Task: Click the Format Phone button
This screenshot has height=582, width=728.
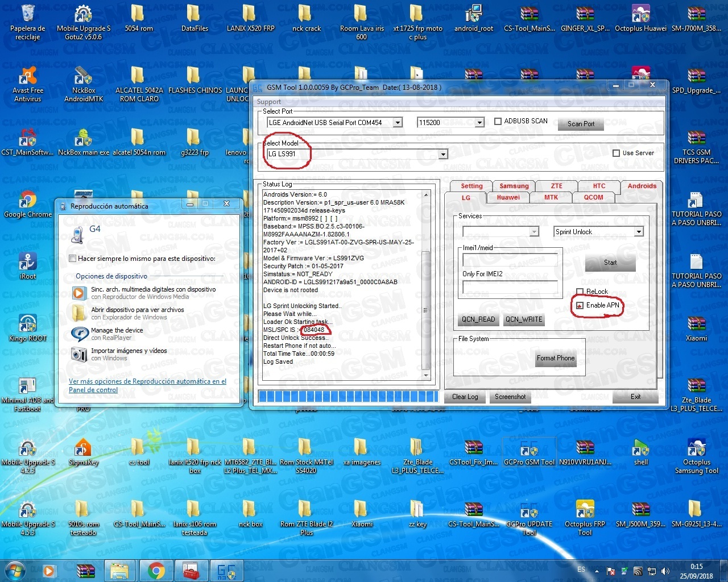Action: [x=556, y=358]
